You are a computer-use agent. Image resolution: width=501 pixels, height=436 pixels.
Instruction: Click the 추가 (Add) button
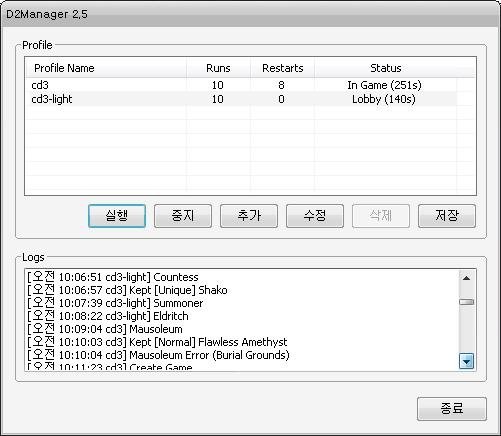coord(249,216)
